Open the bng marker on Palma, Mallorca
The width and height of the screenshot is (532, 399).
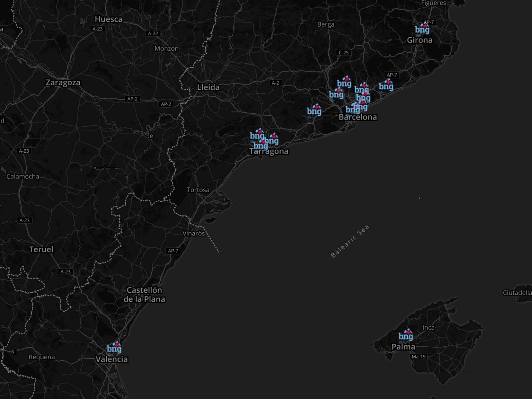click(406, 335)
